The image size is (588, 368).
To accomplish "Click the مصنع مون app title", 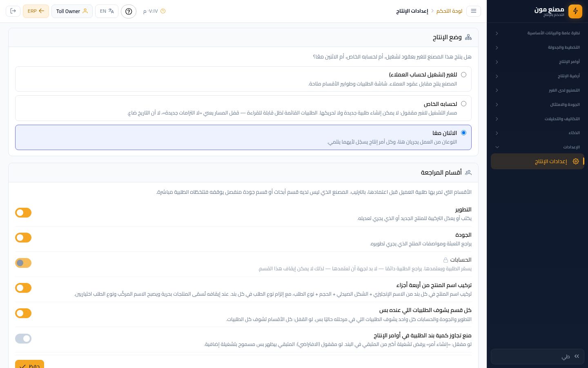I will click(x=549, y=9).
